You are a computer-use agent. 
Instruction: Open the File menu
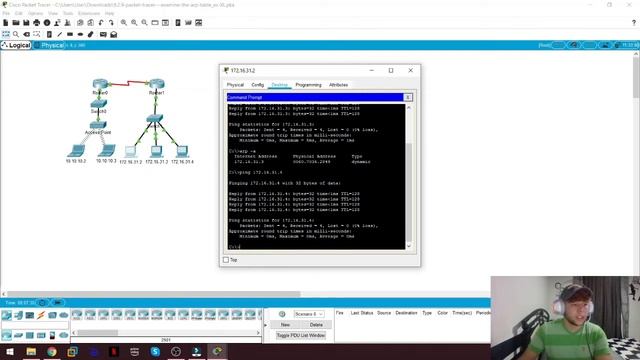point(6,13)
